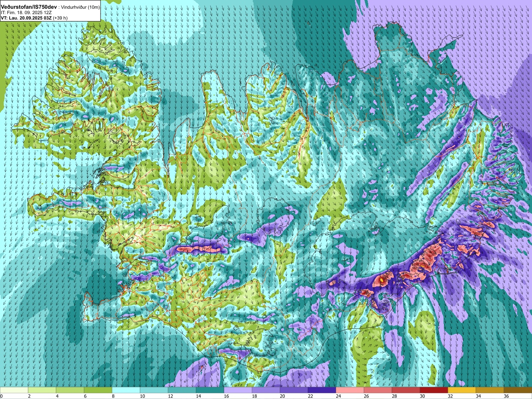Pick the yellow-gold 32–34 legend swatch
This screenshot has width=532, height=399.
point(462,390)
